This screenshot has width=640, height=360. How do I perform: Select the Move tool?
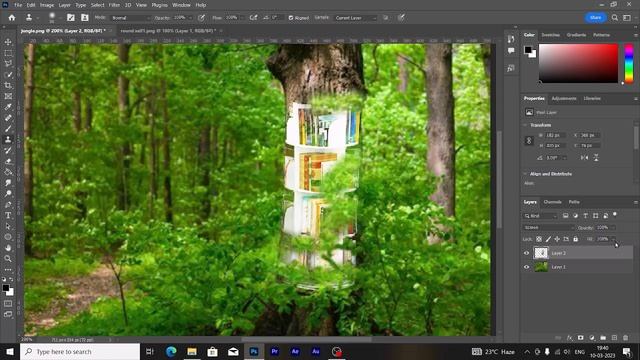[8, 42]
